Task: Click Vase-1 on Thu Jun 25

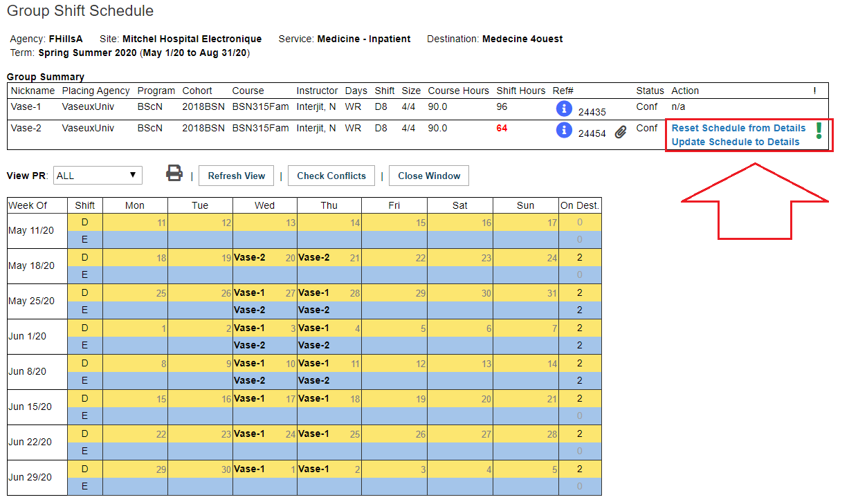Action: tap(314, 433)
